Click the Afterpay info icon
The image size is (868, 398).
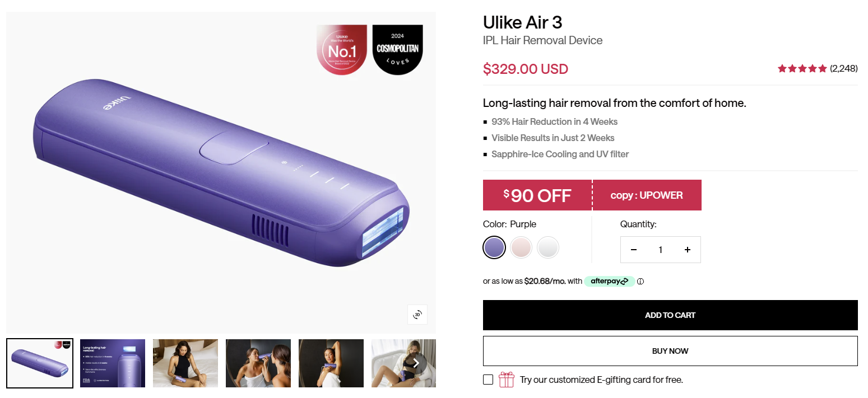(640, 282)
